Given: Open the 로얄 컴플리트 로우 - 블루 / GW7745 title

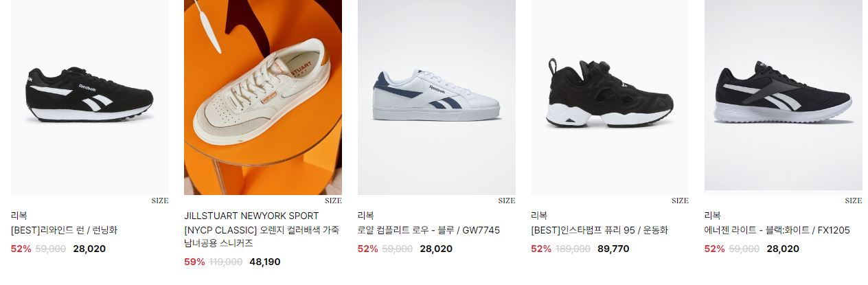Looking at the screenshot, I should tap(429, 230).
